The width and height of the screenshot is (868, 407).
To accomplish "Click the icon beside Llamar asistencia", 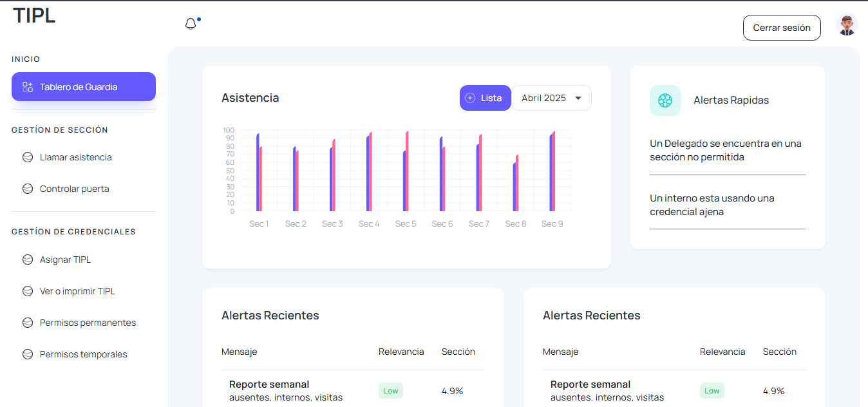I will pos(28,157).
